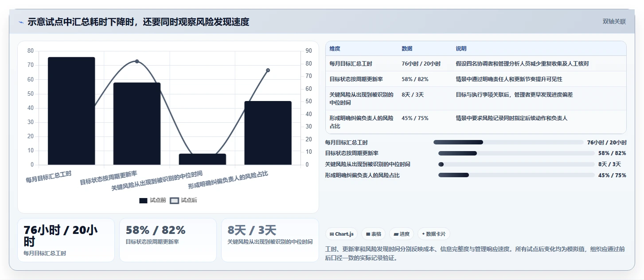This screenshot has height=280, width=644.
Task: Click 45% / 75% value beside progress bar
Action: pos(612,175)
